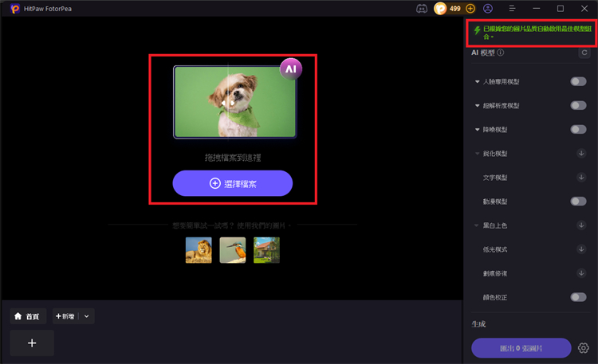Image resolution: width=598 pixels, height=364 pixels.
Task: Click the 生成 section heading
Action: (x=478, y=324)
